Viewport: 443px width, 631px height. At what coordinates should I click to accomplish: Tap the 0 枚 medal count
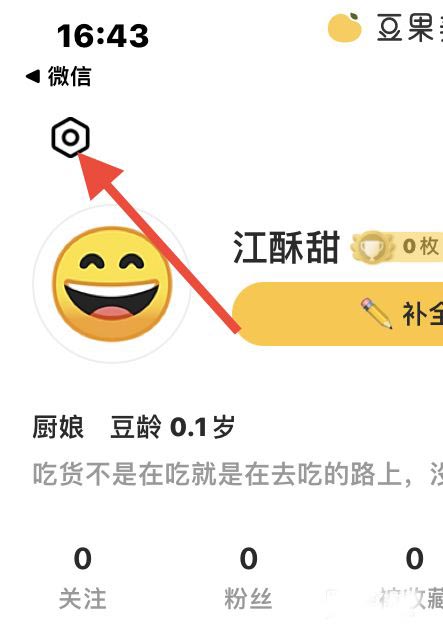(x=421, y=246)
